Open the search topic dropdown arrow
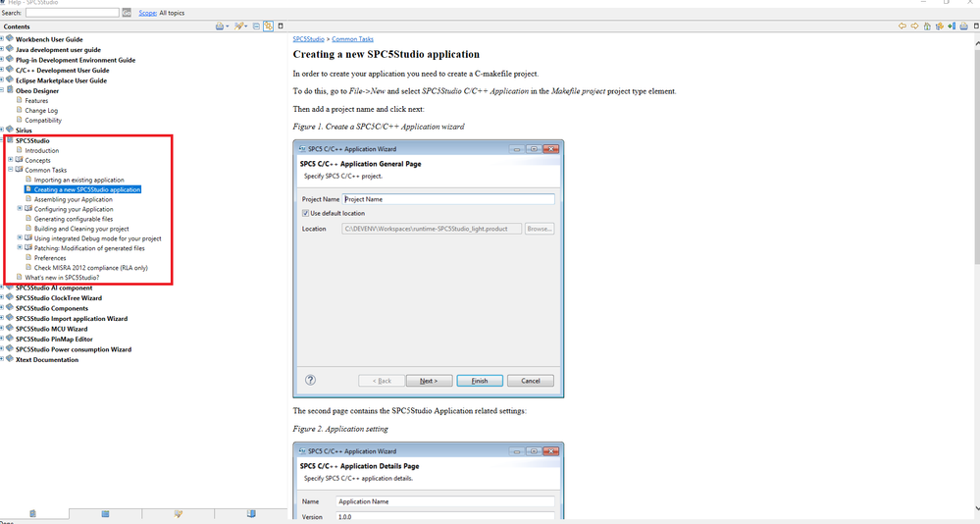 [246, 26]
